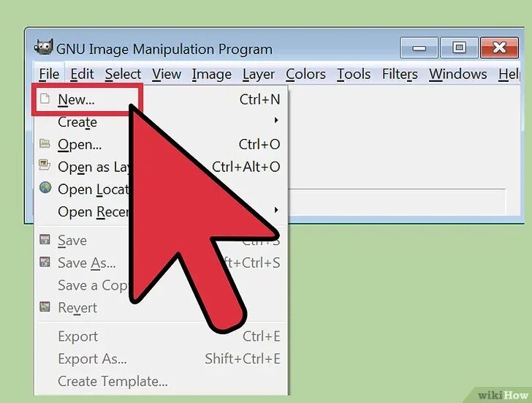Expand the Create submenu arrow

(276, 120)
